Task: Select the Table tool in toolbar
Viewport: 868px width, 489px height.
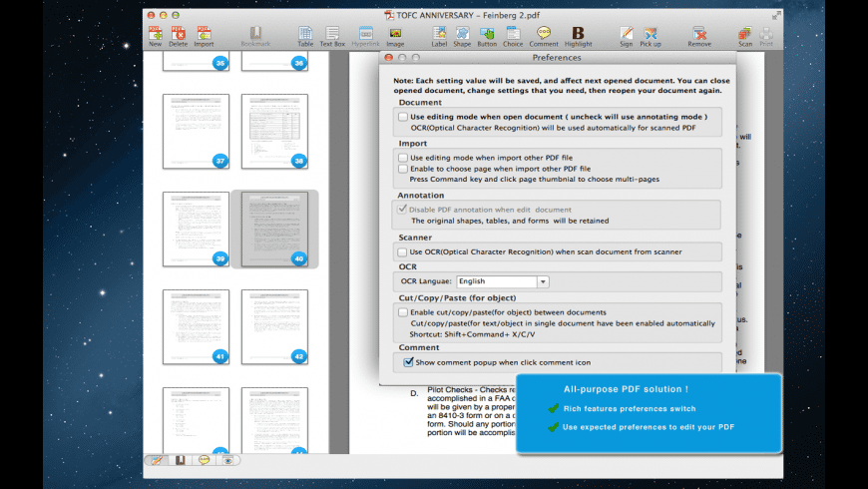Action: pyautogui.click(x=305, y=35)
